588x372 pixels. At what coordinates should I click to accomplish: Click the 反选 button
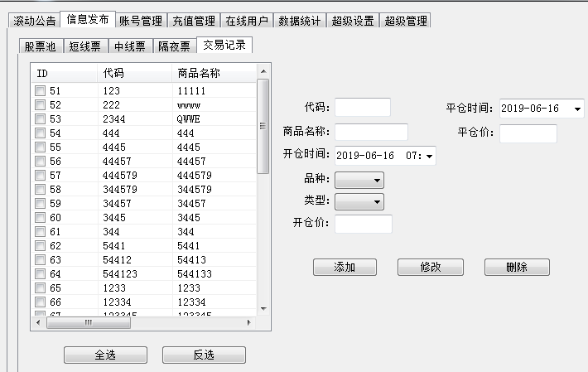(x=204, y=355)
